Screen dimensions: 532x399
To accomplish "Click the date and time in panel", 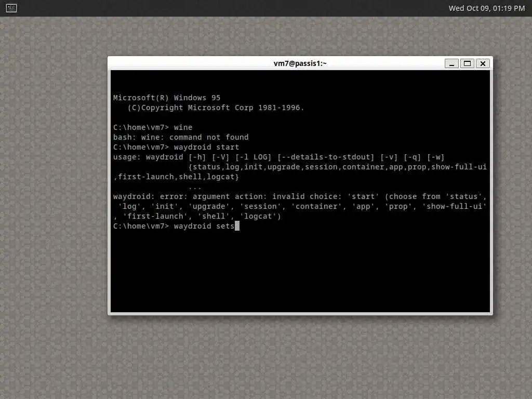I will pos(486,8).
